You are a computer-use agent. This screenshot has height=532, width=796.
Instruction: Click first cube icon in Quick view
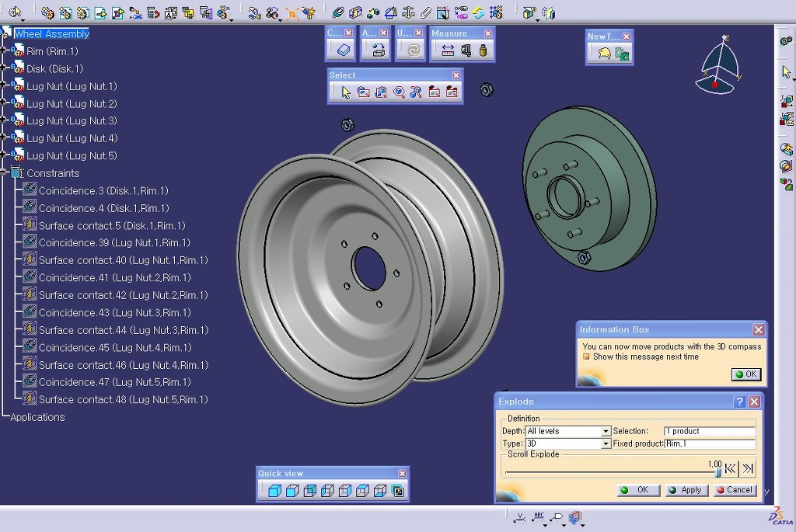pos(274,491)
